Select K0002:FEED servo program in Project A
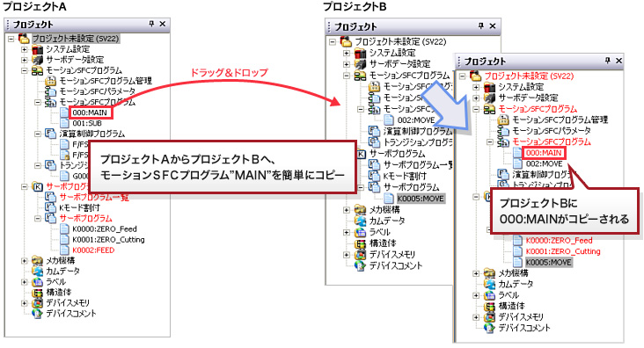Screen dimensions: 644x348 [93, 250]
